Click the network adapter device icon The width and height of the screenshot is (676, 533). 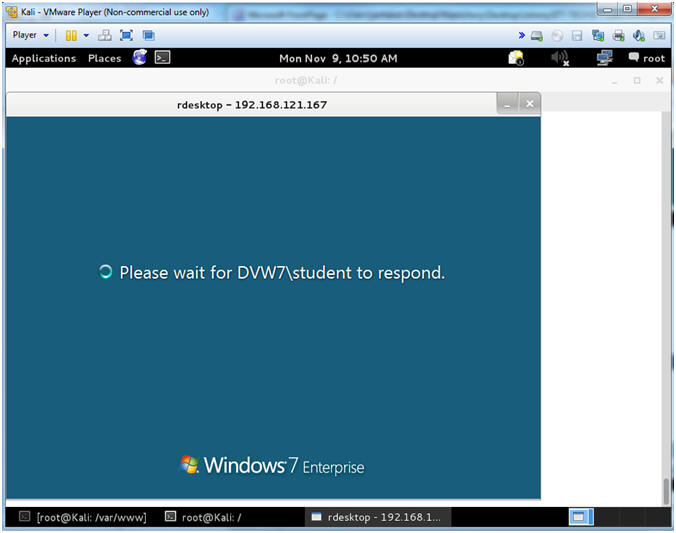[x=598, y=35]
